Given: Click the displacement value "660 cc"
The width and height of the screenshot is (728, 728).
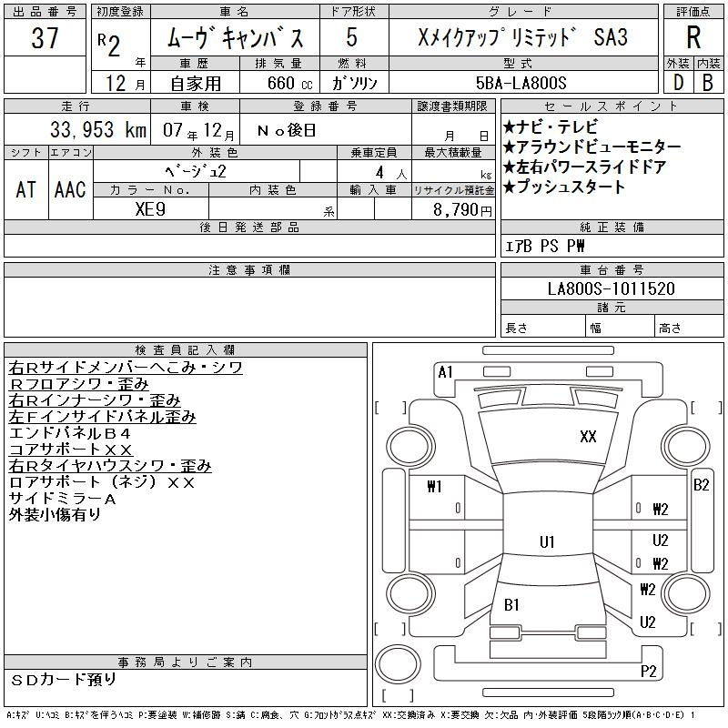Looking at the screenshot, I should (x=290, y=83).
